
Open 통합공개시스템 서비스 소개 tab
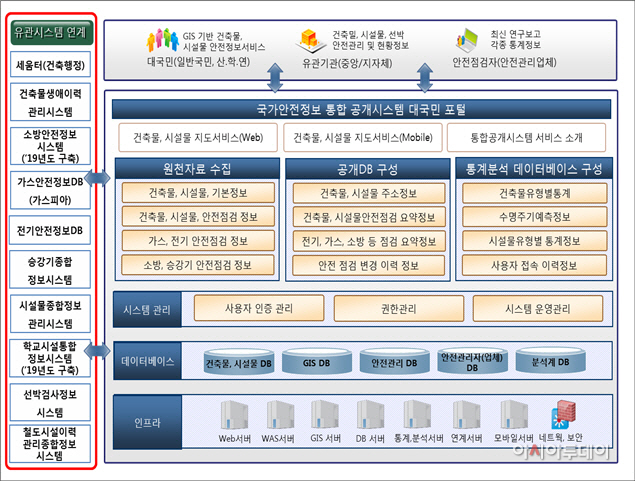[x=526, y=138]
